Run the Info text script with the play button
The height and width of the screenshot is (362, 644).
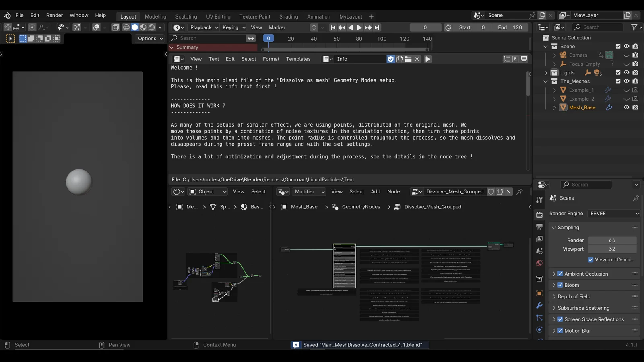tap(427, 59)
